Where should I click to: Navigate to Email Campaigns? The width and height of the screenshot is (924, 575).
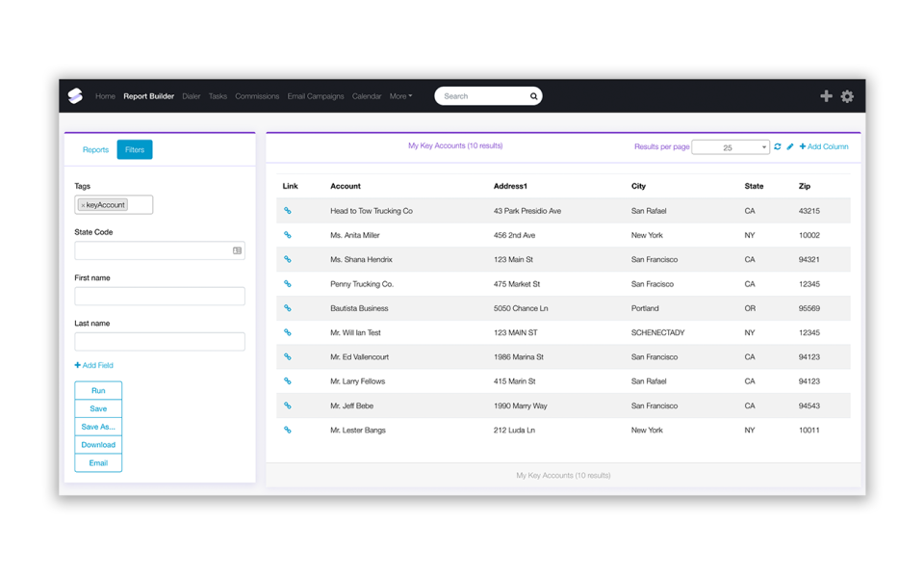click(x=316, y=96)
